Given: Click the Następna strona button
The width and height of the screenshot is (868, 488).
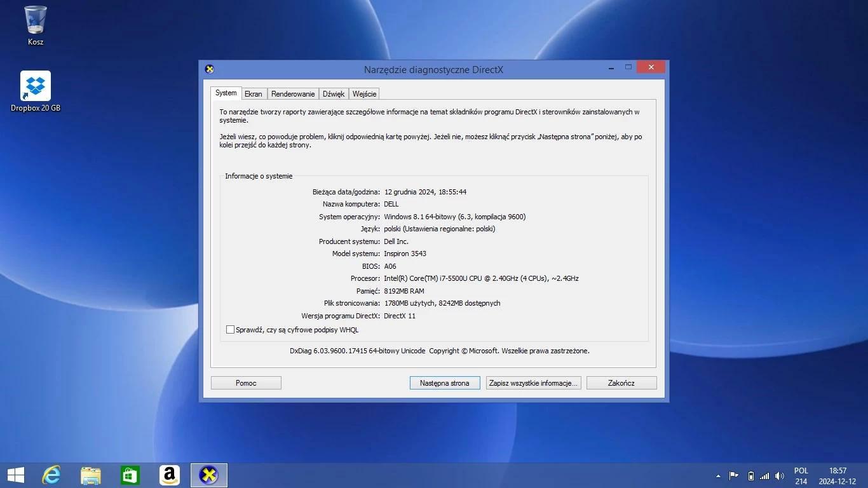Looking at the screenshot, I should pyautogui.click(x=445, y=383).
